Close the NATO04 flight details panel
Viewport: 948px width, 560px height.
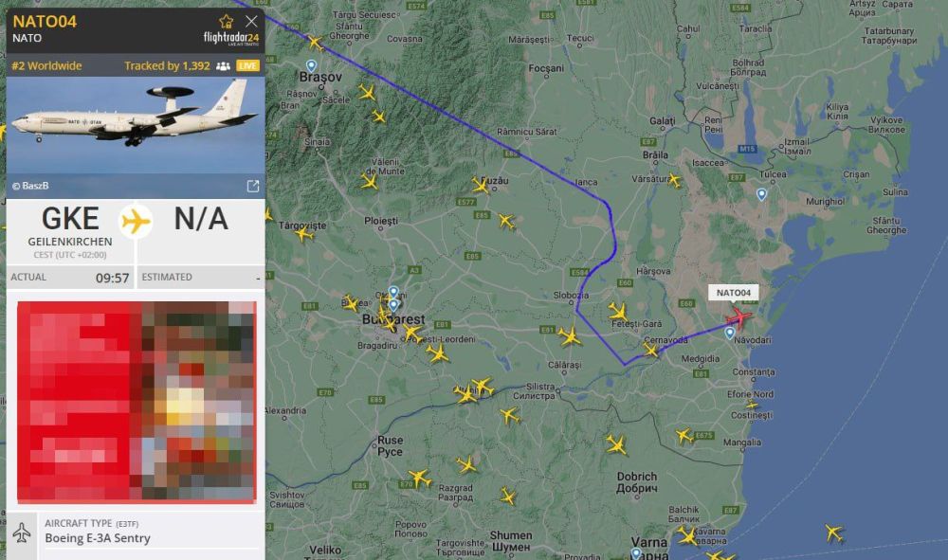251,22
